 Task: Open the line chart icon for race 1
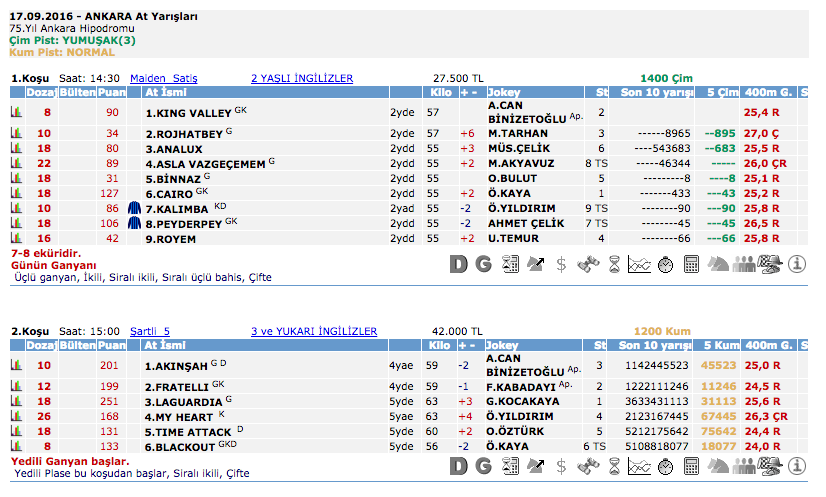click(x=639, y=264)
